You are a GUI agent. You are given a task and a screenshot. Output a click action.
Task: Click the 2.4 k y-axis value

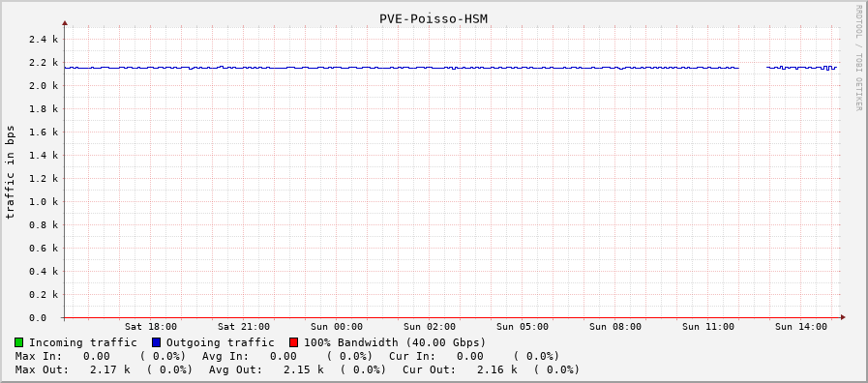pos(45,40)
